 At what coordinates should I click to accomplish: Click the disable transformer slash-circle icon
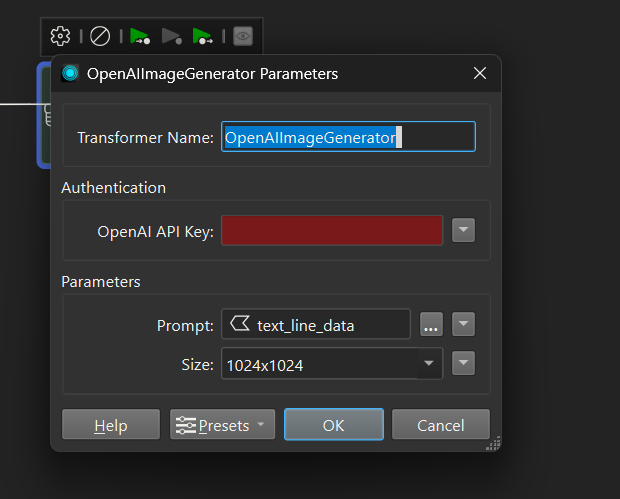[x=100, y=36]
